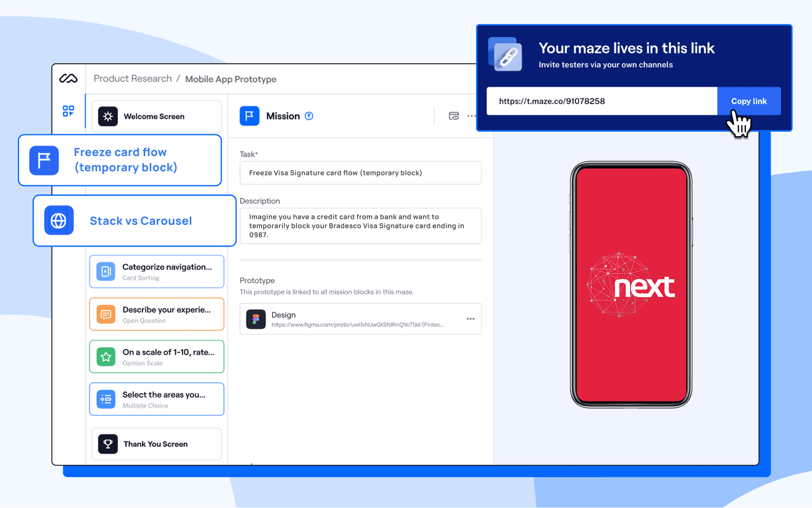Image resolution: width=812 pixels, height=508 pixels.
Task: Open the Design prototype options menu
Action: [470, 319]
